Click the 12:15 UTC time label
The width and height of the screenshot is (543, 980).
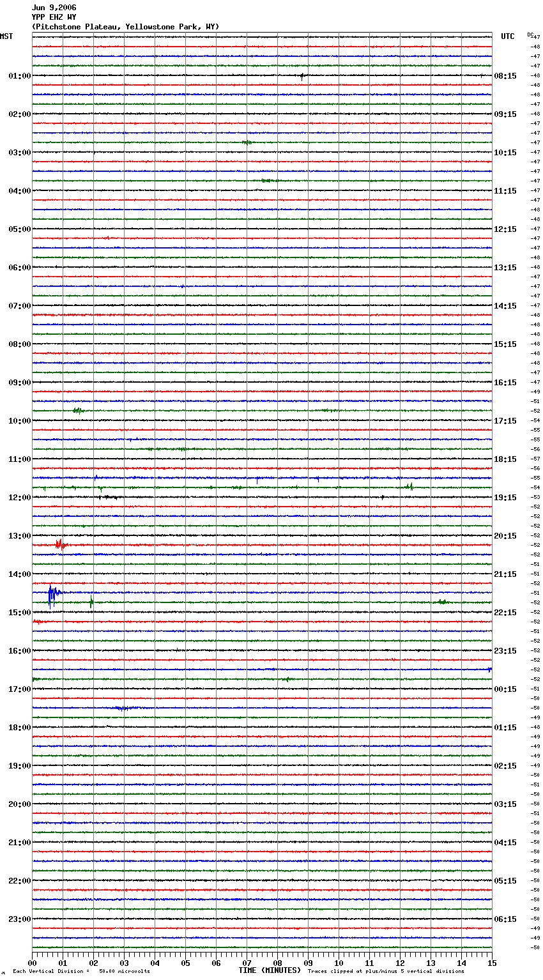pyautogui.click(x=505, y=229)
